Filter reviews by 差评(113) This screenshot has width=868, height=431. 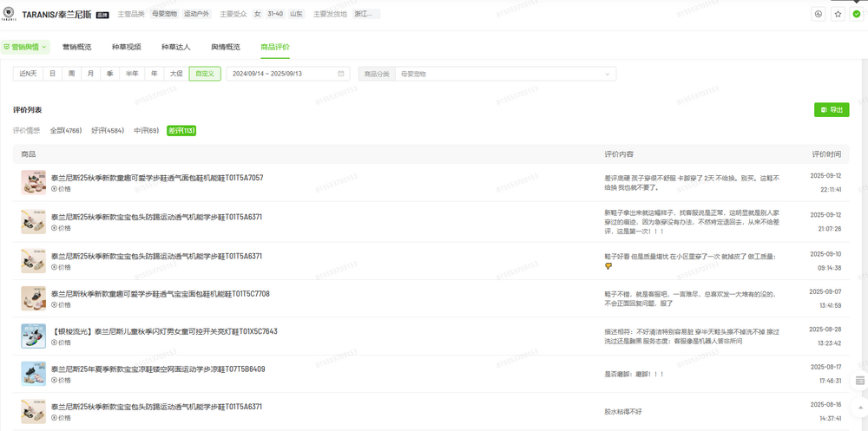coord(181,131)
